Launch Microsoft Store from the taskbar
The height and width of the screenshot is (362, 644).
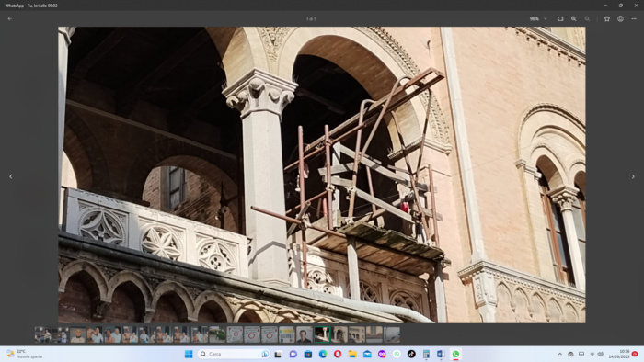click(x=308, y=355)
